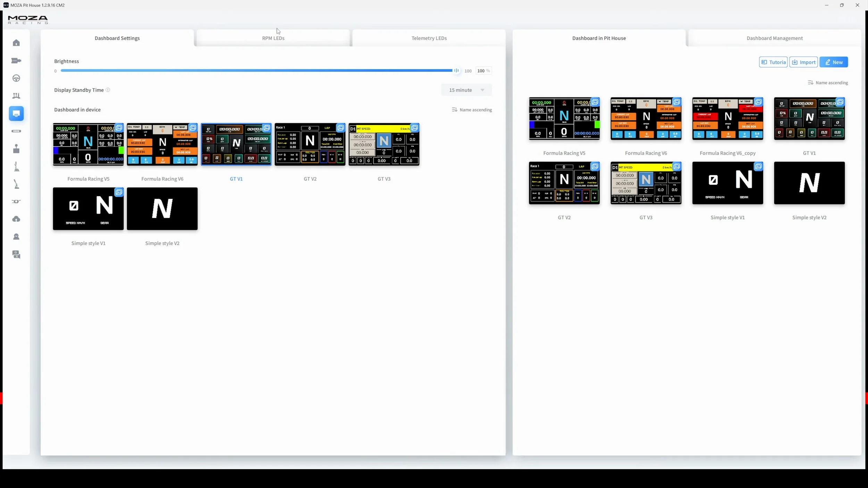Click preview icon on Formula Racing V6_copy thumbnail
The width and height of the screenshot is (868, 488).
coord(758,102)
